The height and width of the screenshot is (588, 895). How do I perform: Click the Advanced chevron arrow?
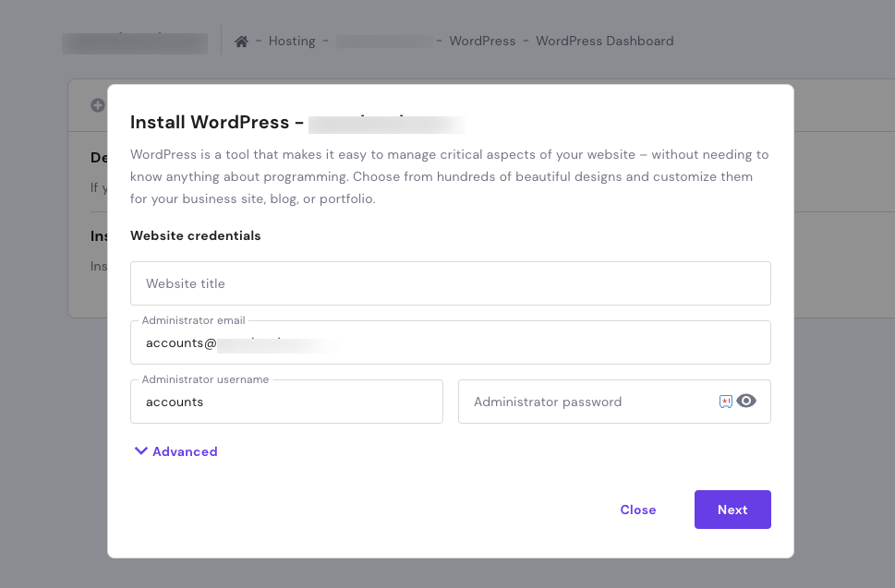(140, 451)
